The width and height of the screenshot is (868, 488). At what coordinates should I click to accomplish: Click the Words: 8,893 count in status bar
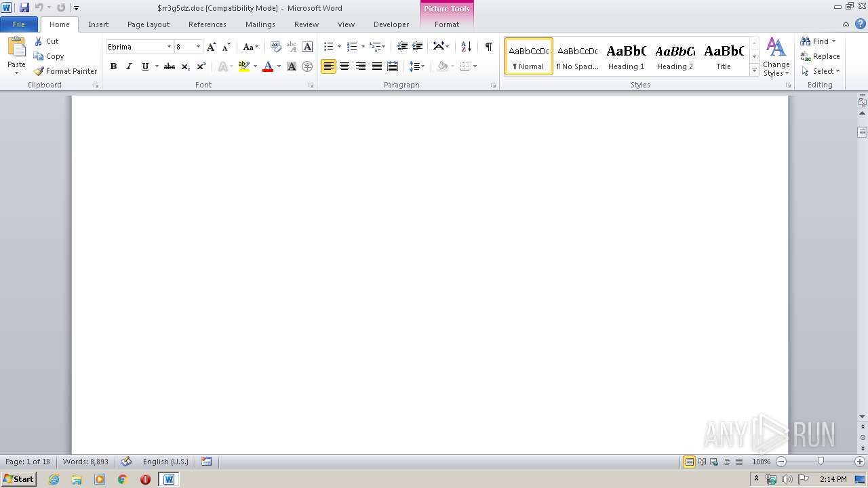coord(85,462)
